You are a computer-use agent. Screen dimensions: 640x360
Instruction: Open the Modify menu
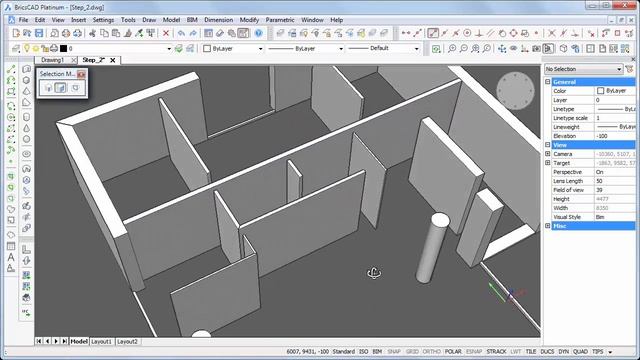[249, 20]
